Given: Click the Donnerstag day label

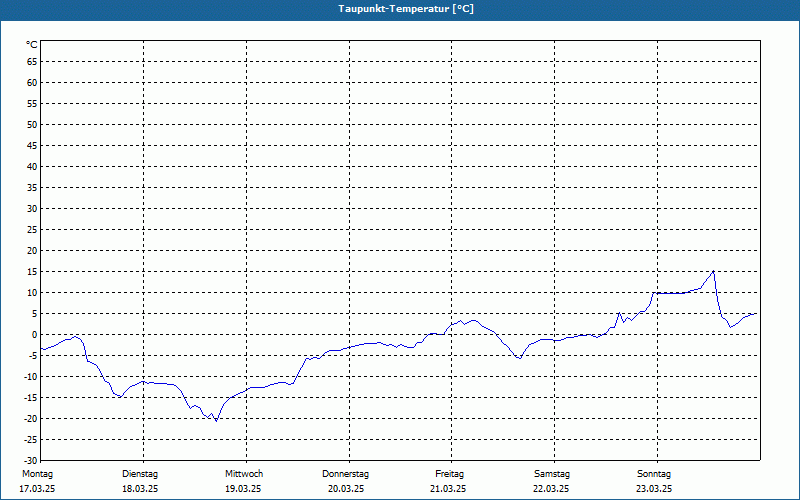Looking at the screenshot, I should [345, 474].
